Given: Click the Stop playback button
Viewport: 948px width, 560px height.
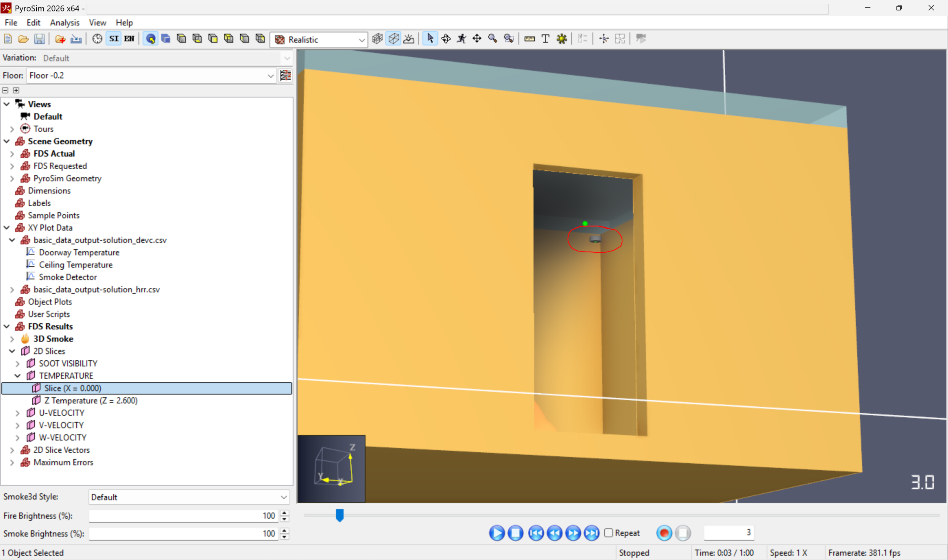Looking at the screenshot, I should [515, 533].
